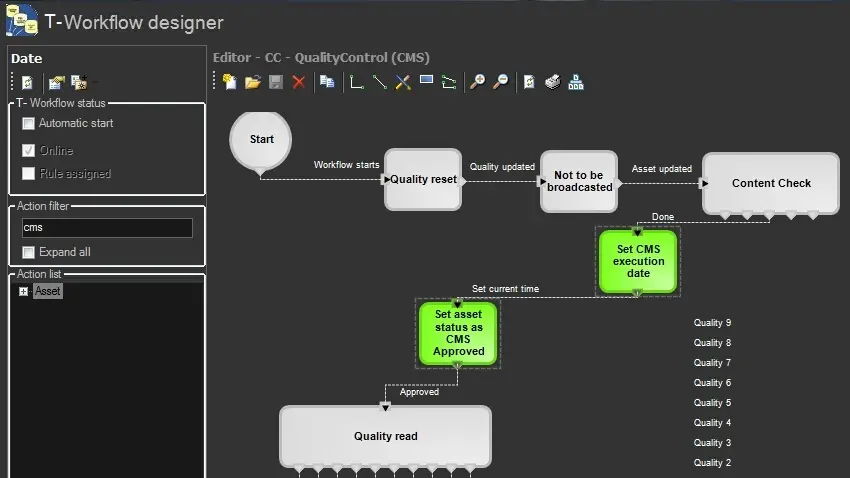
Task: Open a workflow with the folder icon
Action: [253, 82]
